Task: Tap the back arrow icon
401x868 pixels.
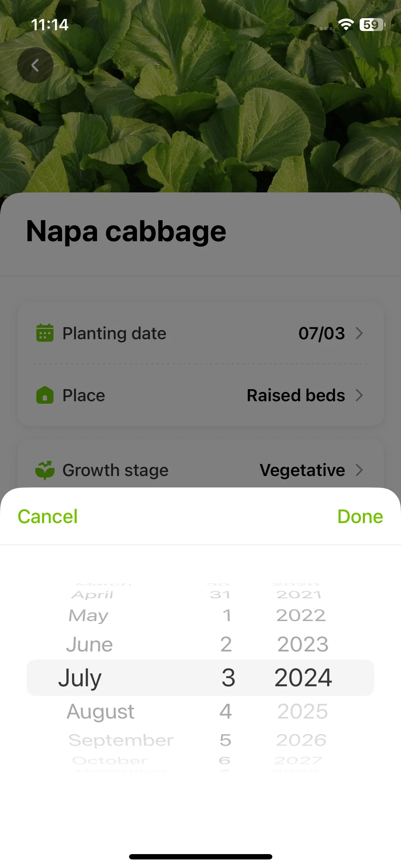Action: pyautogui.click(x=35, y=65)
